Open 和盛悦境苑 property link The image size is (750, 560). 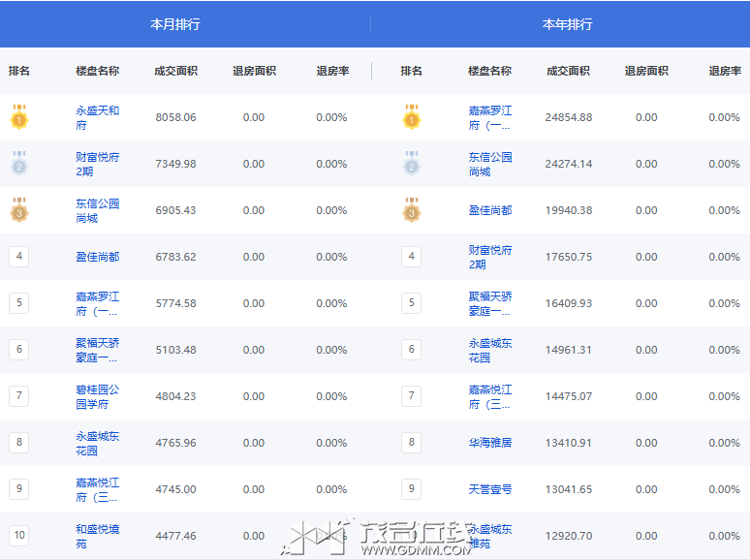pyautogui.click(x=97, y=536)
